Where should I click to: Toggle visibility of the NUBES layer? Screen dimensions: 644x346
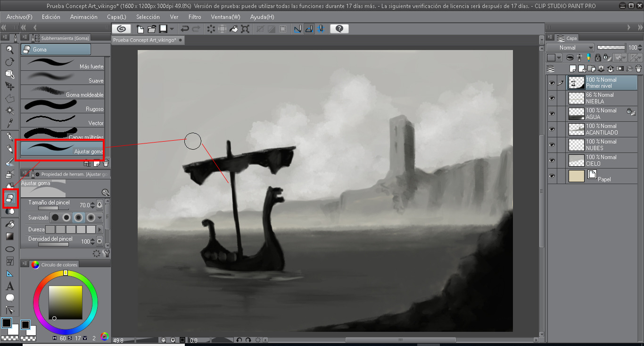[x=552, y=145]
